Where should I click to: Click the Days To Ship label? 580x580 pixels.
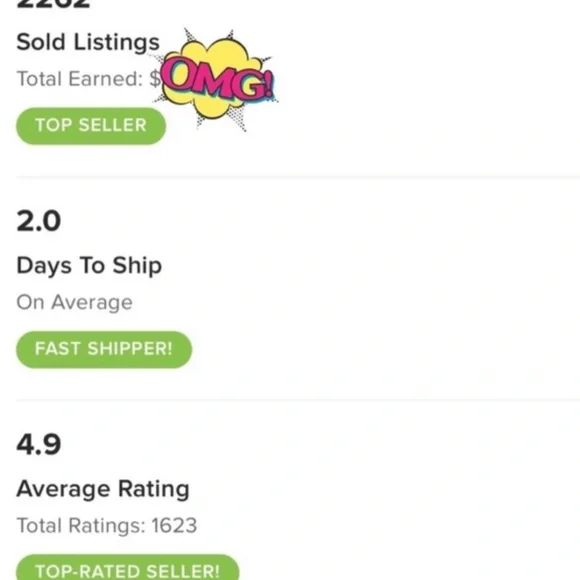89,266
